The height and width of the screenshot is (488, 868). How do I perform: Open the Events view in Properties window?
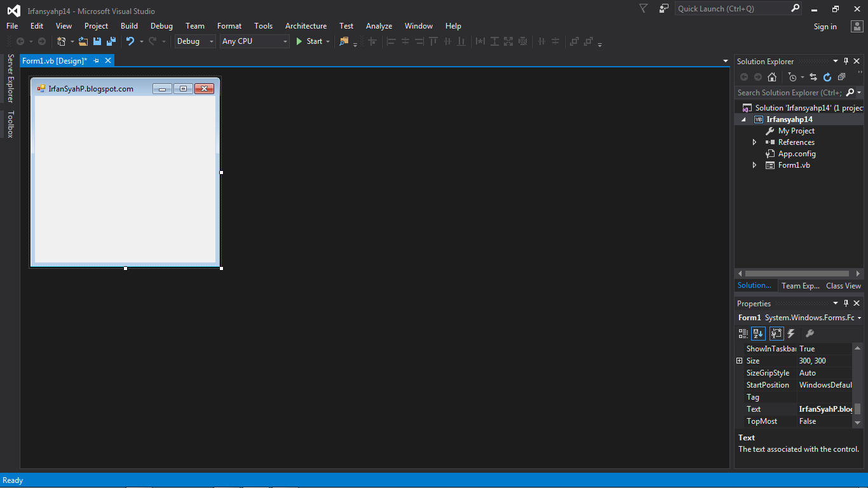click(x=790, y=333)
